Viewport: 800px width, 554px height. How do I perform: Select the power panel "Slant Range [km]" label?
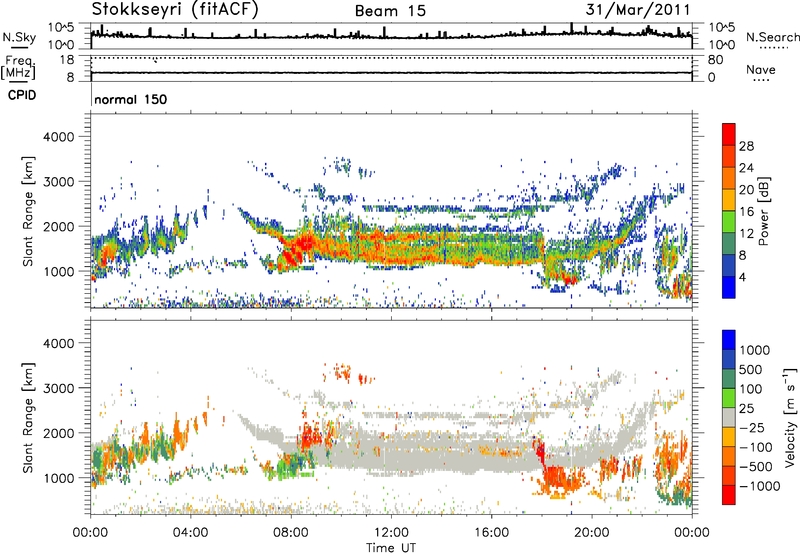pyautogui.click(x=29, y=211)
